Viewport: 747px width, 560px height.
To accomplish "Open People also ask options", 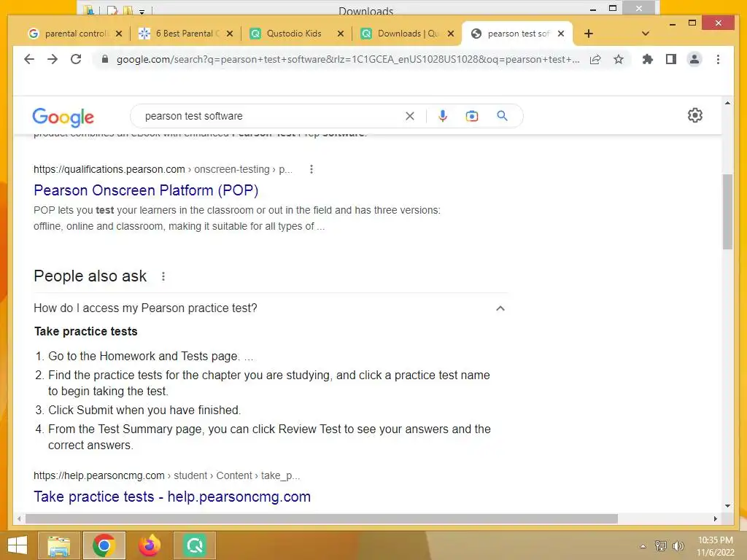I will click(x=163, y=276).
